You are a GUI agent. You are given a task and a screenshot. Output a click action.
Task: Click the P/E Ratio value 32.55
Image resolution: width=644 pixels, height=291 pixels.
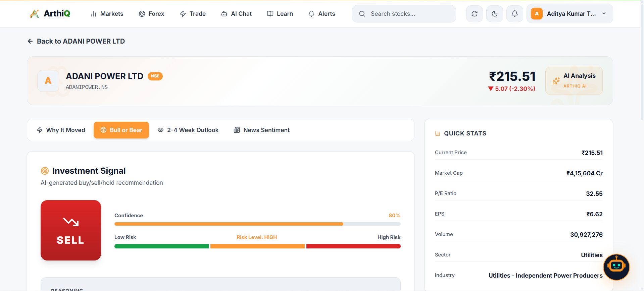[x=594, y=194]
